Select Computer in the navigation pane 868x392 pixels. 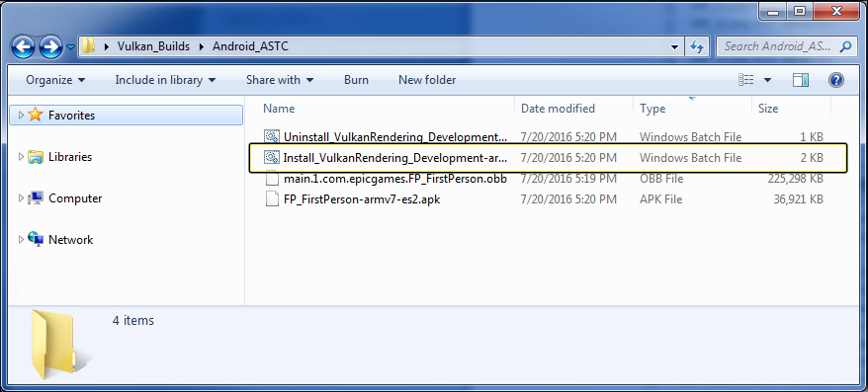click(x=75, y=197)
